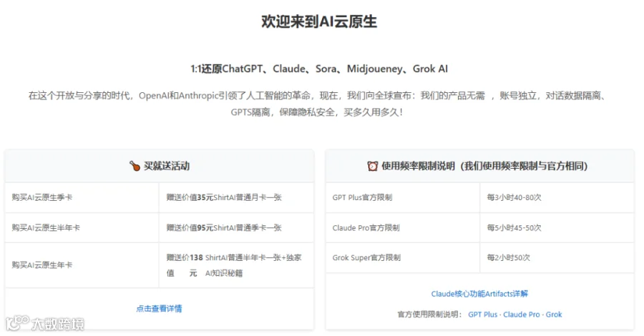Select the 购买AI云原生年卡 cell
The height and width of the screenshot is (336, 644).
[x=82, y=265]
